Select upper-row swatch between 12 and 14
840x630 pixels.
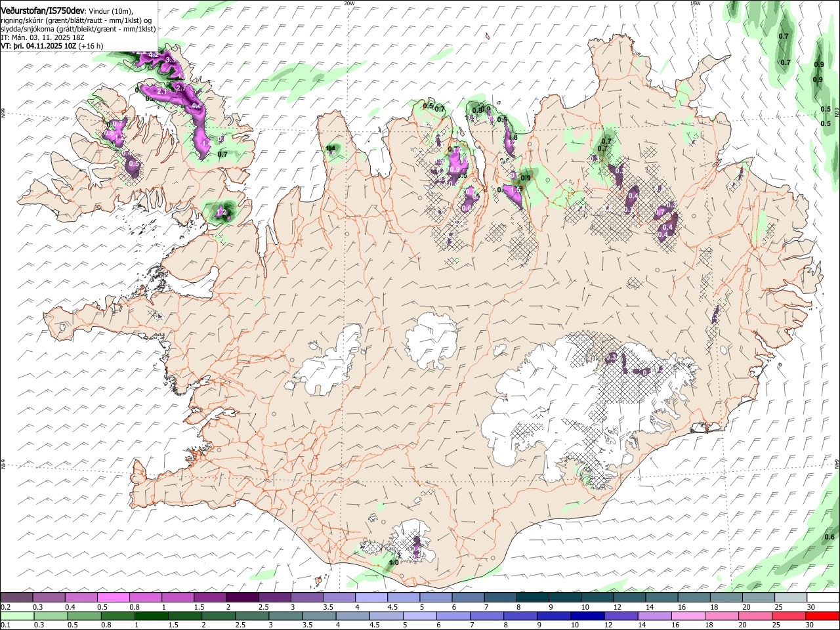click(x=629, y=598)
